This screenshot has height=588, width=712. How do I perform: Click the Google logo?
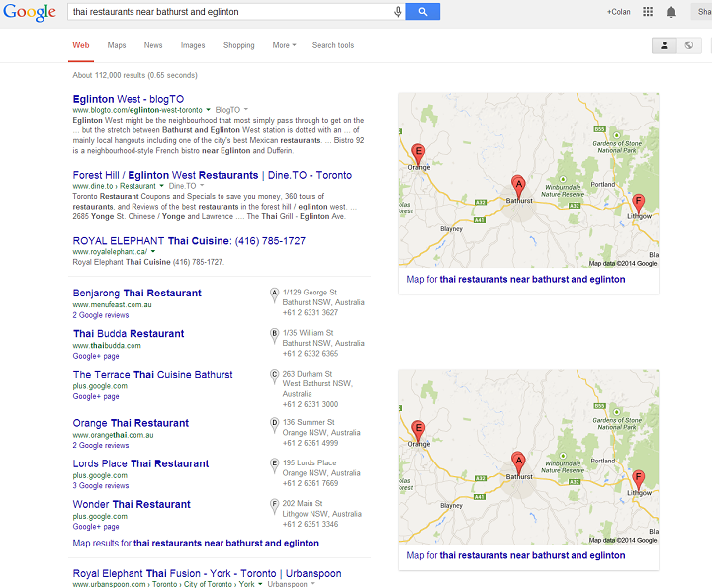click(x=30, y=12)
